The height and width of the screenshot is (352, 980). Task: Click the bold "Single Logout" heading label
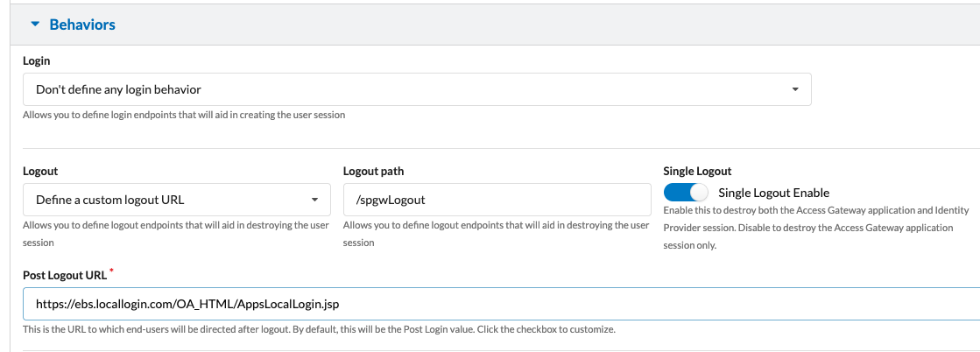point(697,171)
